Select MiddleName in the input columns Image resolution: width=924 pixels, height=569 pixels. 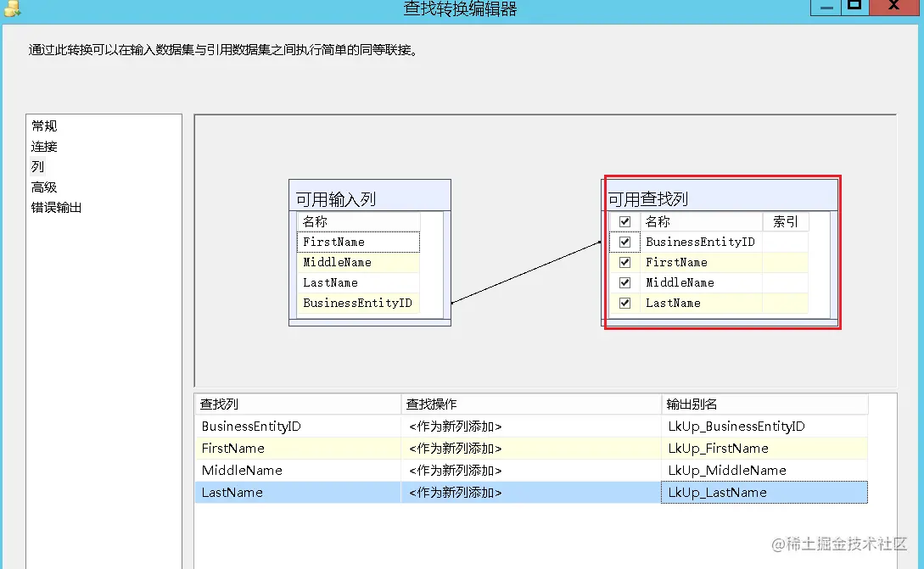358,262
